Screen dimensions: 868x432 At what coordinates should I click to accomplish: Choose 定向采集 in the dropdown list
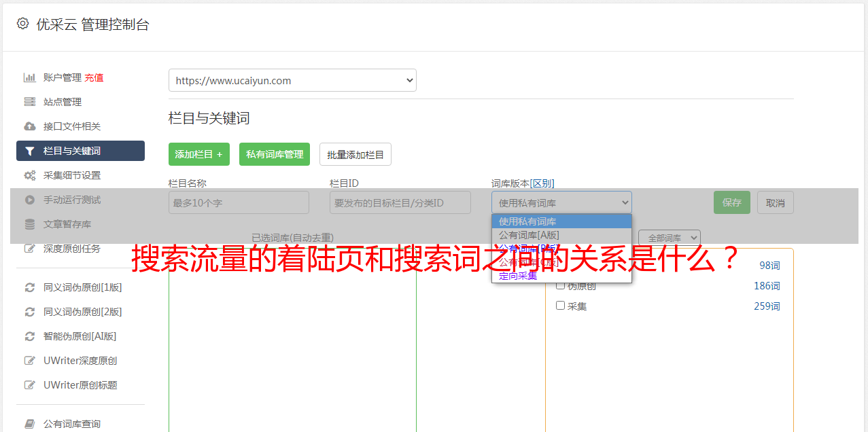tap(561, 276)
